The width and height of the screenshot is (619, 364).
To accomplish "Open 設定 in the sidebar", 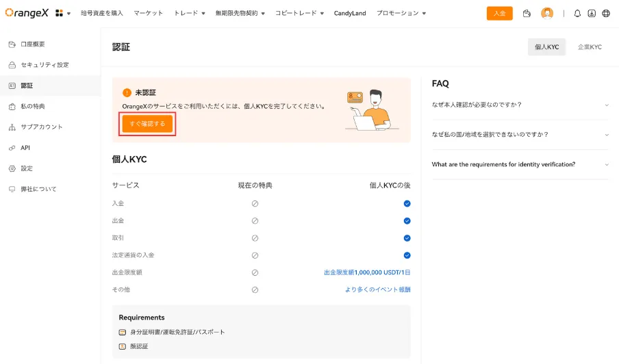I will coord(50,168).
